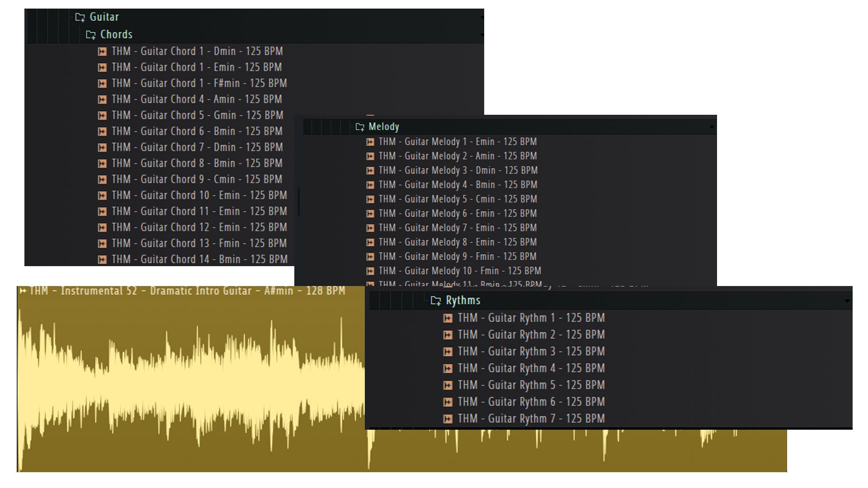This screenshot has height=488, width=868.
Task: Click the sample icon beside Guitar Chord 9 Cmin
Action: pyautogui.click(x=103, y=179)
